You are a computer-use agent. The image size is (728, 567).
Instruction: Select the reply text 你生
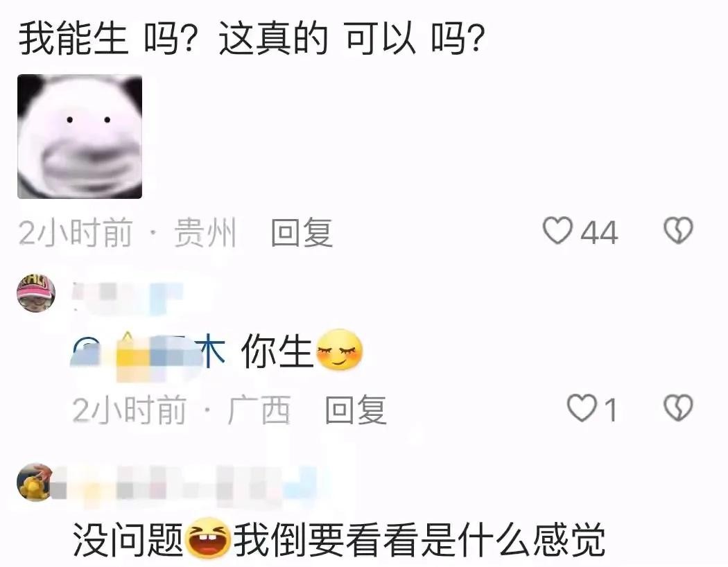point(277,351)
